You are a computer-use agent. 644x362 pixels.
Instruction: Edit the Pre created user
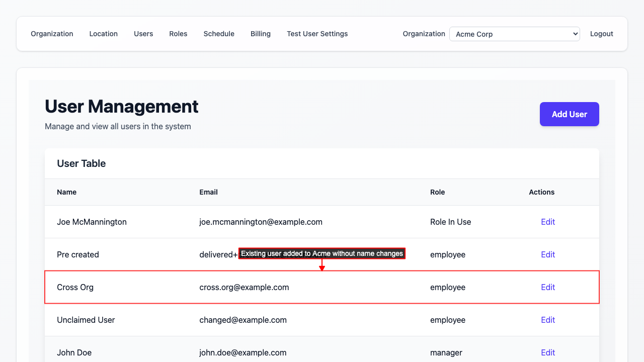[x=547, y=254]
